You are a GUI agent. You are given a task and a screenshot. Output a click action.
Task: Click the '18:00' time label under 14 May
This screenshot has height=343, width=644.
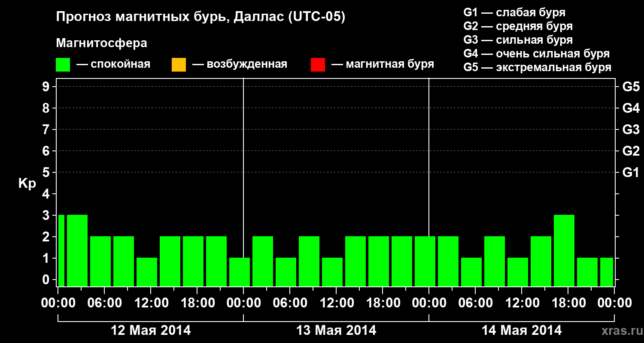[x=568, y=303]
